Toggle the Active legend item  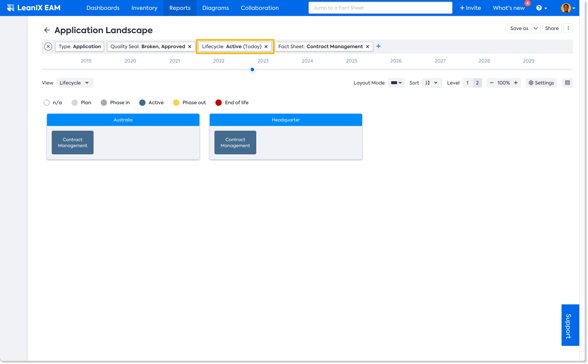(152, 103)
